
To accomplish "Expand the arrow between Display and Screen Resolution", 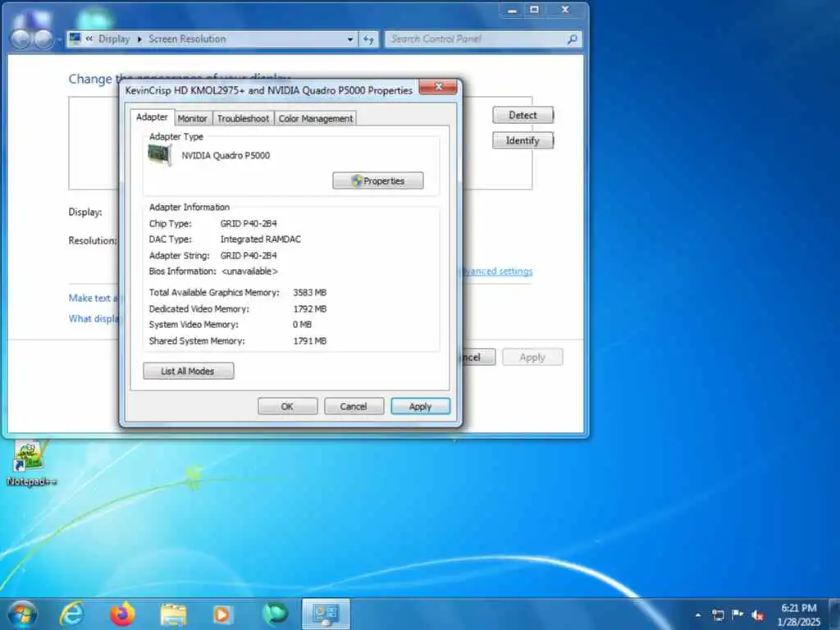I will tap(139, 39).
